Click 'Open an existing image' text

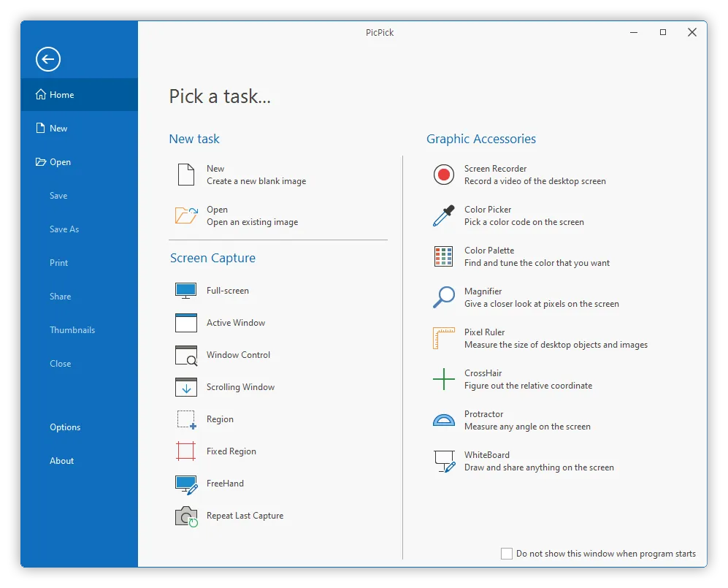click(x=252, y=222)
